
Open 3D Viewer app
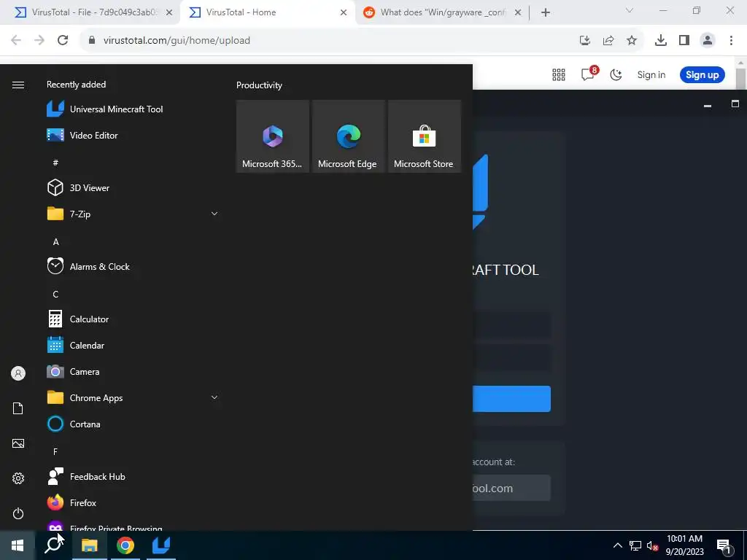click(x=78, y=187)
